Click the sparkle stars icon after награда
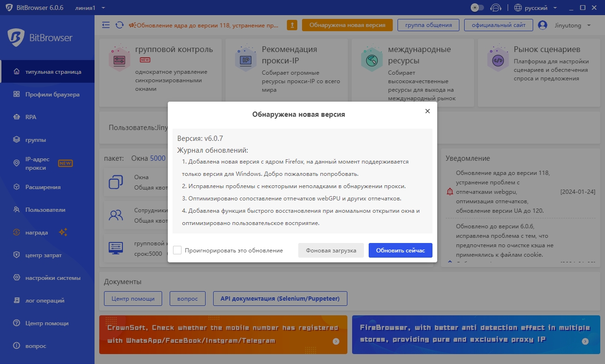The width and height of the screenshot is (605, 364). tap(63, 232)
